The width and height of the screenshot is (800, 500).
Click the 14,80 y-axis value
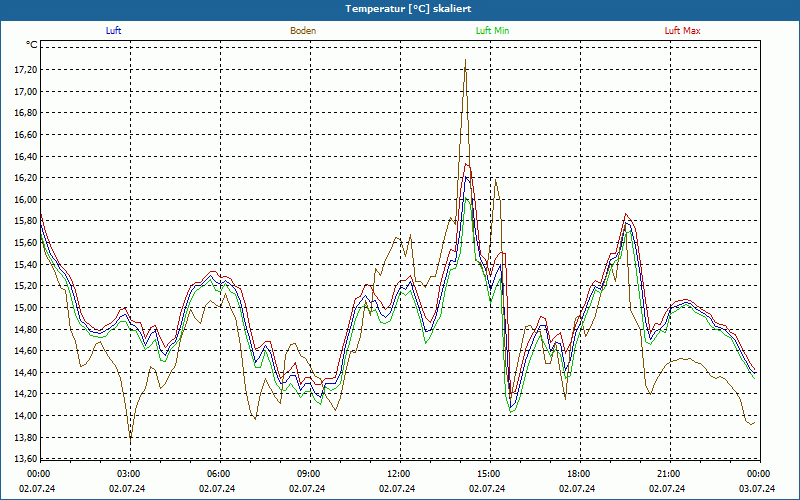(x=26, y=329)
